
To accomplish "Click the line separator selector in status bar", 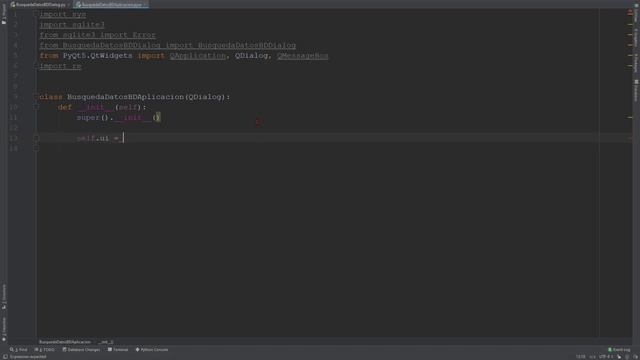I will pos(592,357).
